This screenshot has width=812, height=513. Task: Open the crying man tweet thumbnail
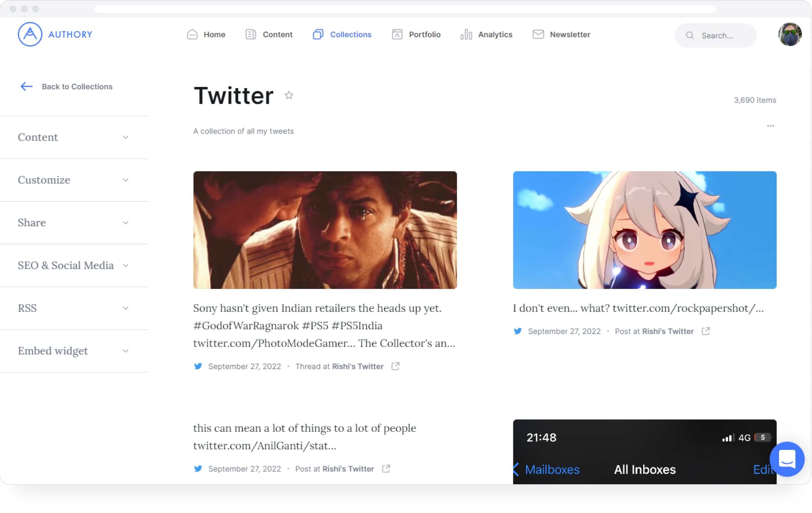tap(325, 230)
